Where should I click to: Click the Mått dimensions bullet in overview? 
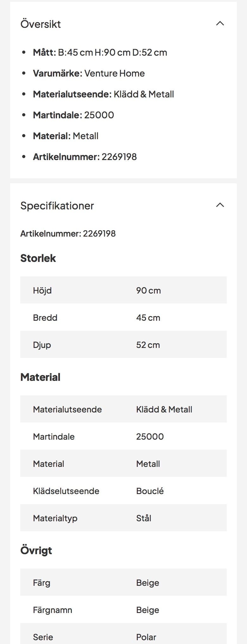pos(100,53)
